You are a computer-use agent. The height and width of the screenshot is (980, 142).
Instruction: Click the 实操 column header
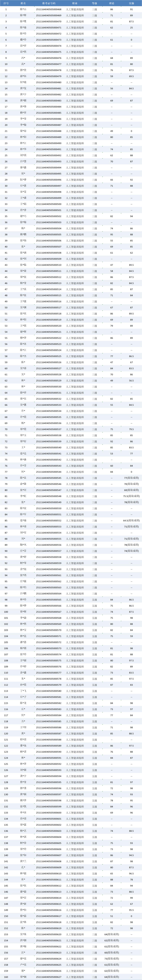tap(131, 3)
